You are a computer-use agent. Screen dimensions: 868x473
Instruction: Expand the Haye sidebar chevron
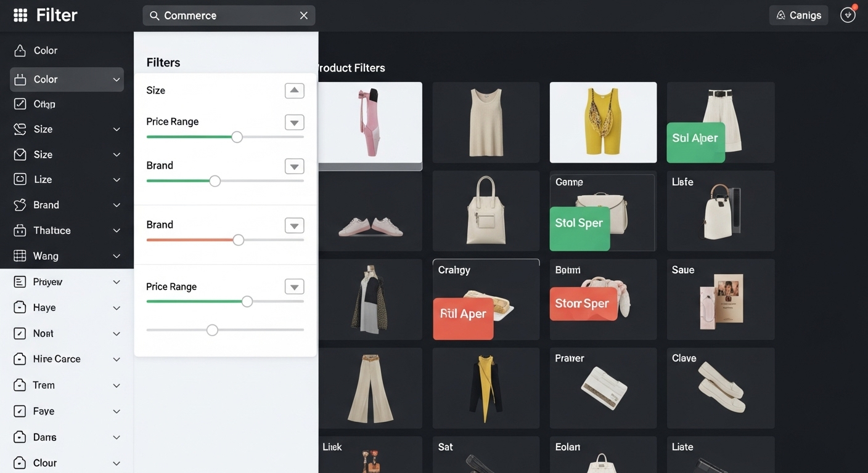tap(117, 308)
